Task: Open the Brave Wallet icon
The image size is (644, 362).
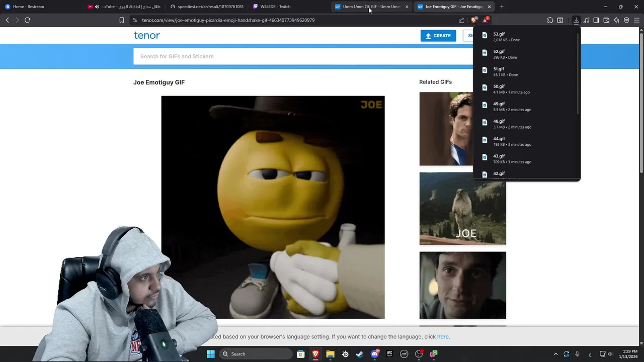Action: pyautogui.click(x=606, y=20)
